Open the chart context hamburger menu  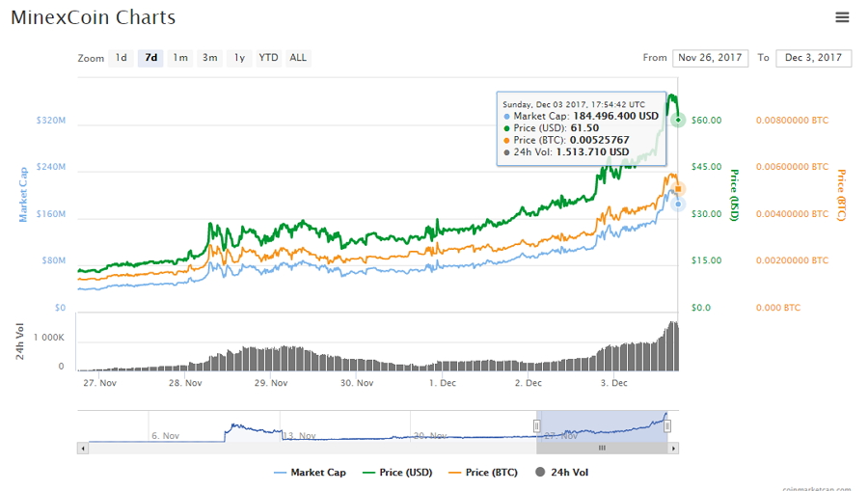[x=842, y=17]
